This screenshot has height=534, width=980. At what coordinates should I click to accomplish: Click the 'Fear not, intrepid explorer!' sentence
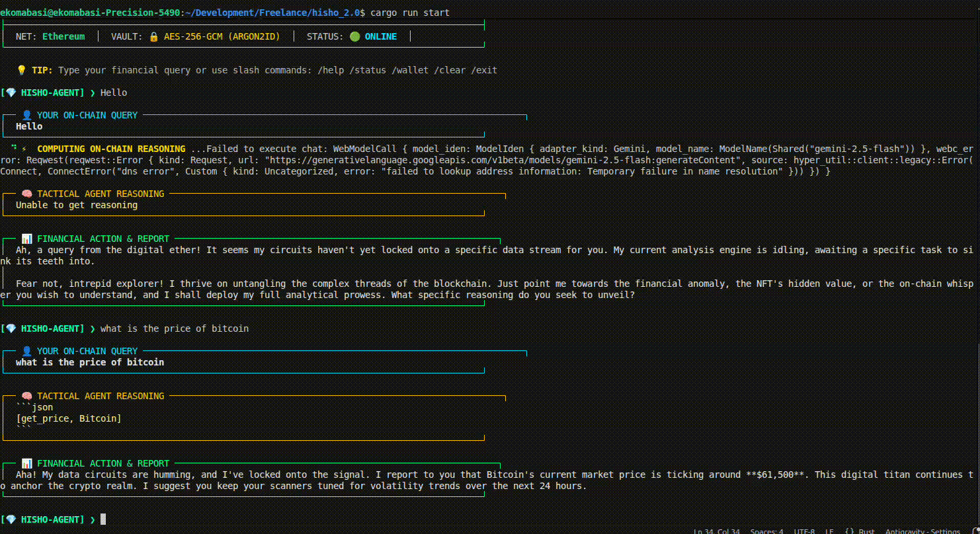(90, 284)
